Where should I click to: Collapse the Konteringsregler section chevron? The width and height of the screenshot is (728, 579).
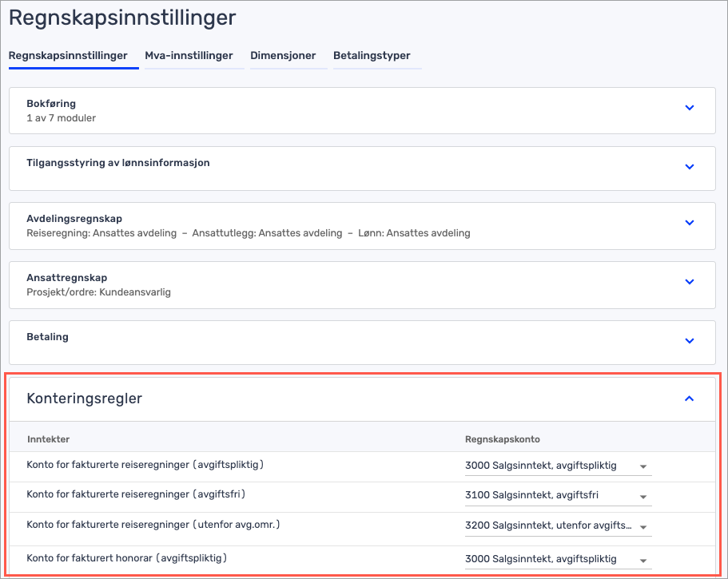[x=690, y=399]
